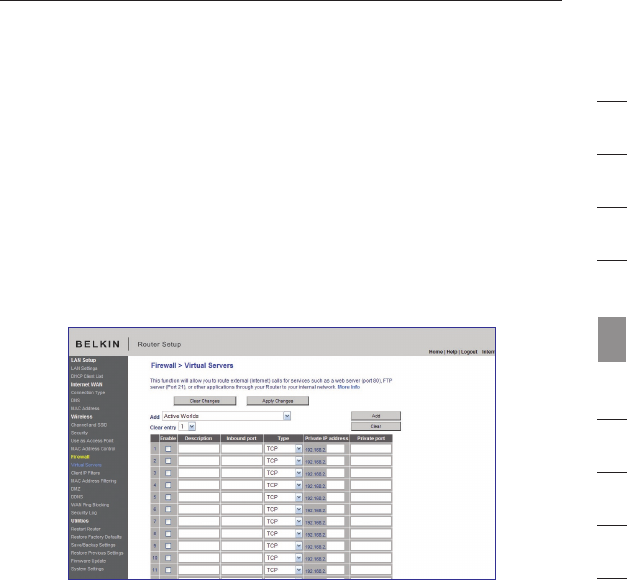Open the TCP type dropdown in row 10

pyautogui.click(x=283, y=558)
